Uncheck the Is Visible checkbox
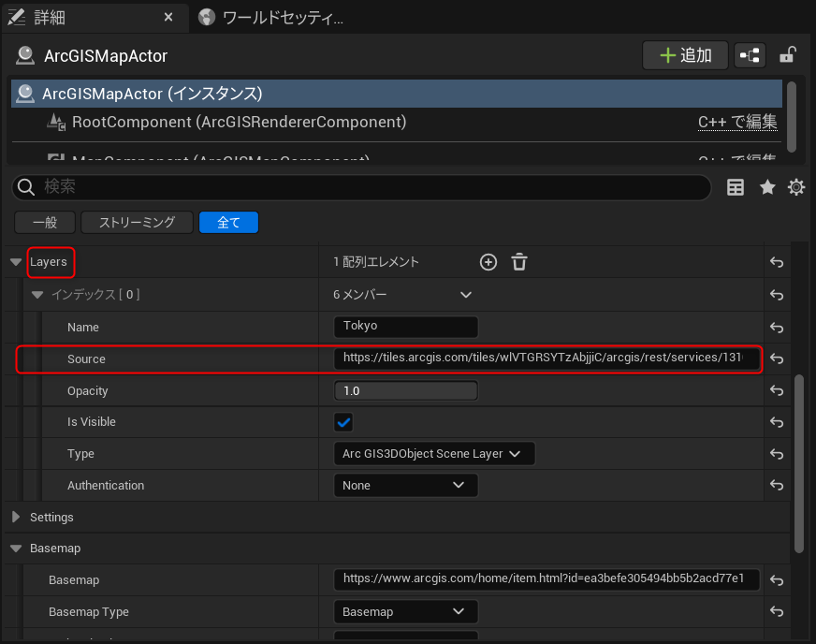 343,422
